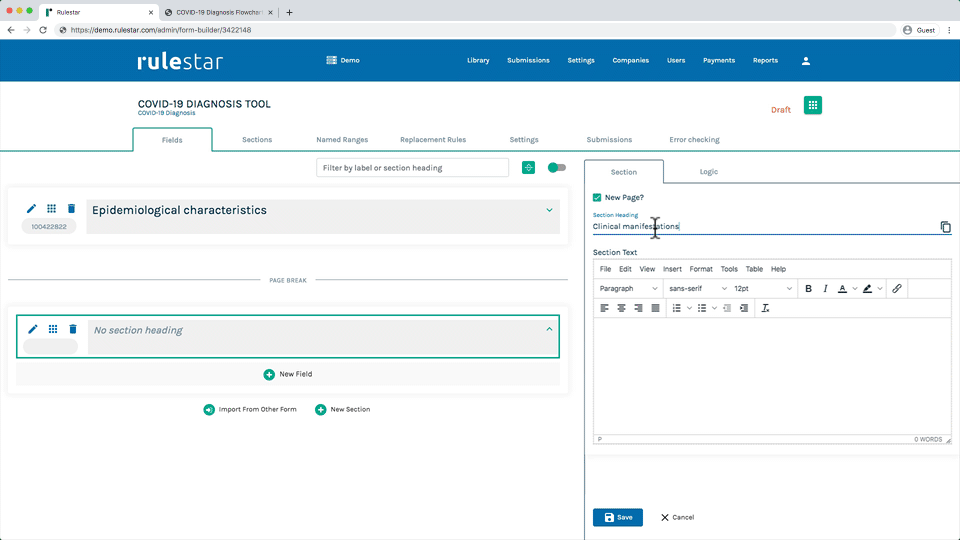Open Reports in the top navigation
The image size is (960, 540).
765,61
